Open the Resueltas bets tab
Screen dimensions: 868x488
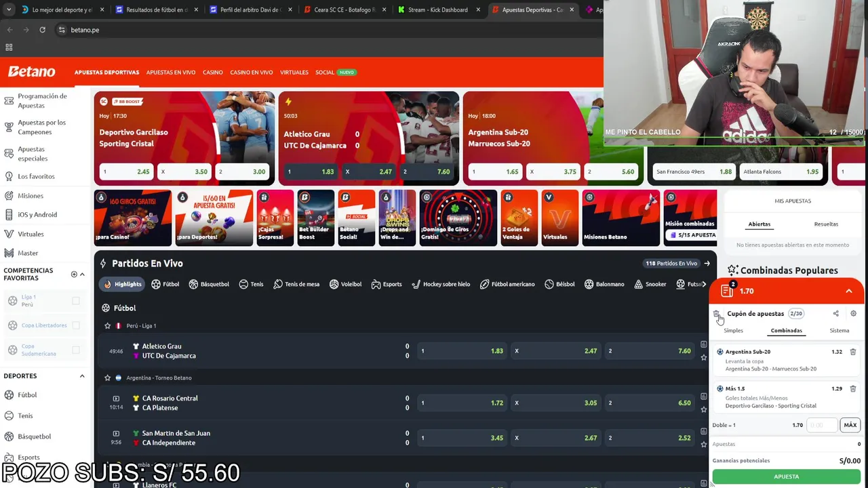click(826, 224)
